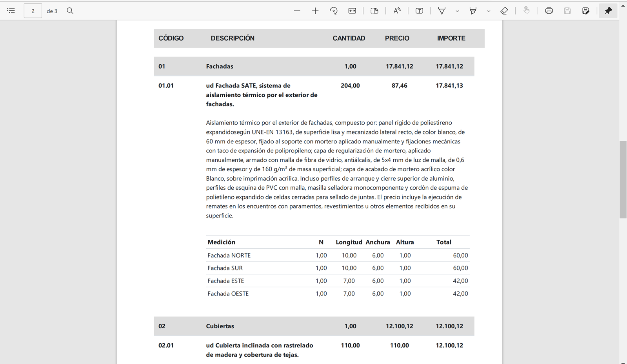Image resolution: width=627 pixels, height=364 pixels.
Task: Switch page view layout
Action: 374,11
